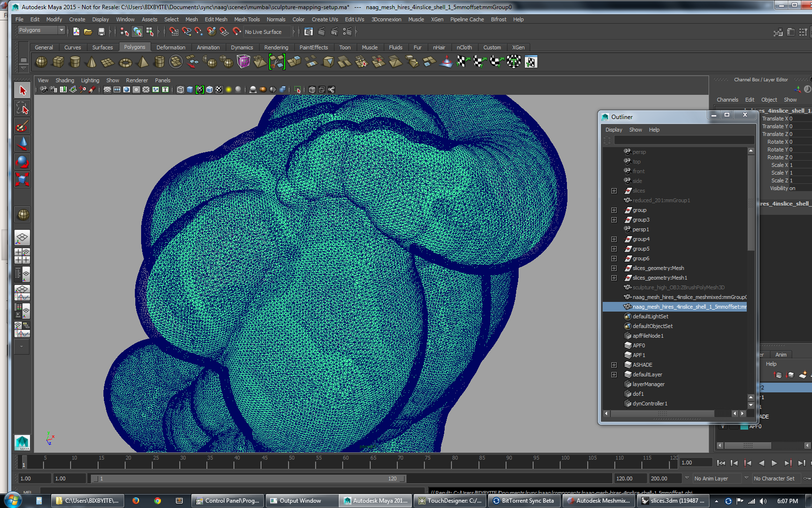Image resolution: width=812 pixels, height=508 pixels.
Task: Switch to four view layout
Action: pyautogui.click(x=22, y=255)
